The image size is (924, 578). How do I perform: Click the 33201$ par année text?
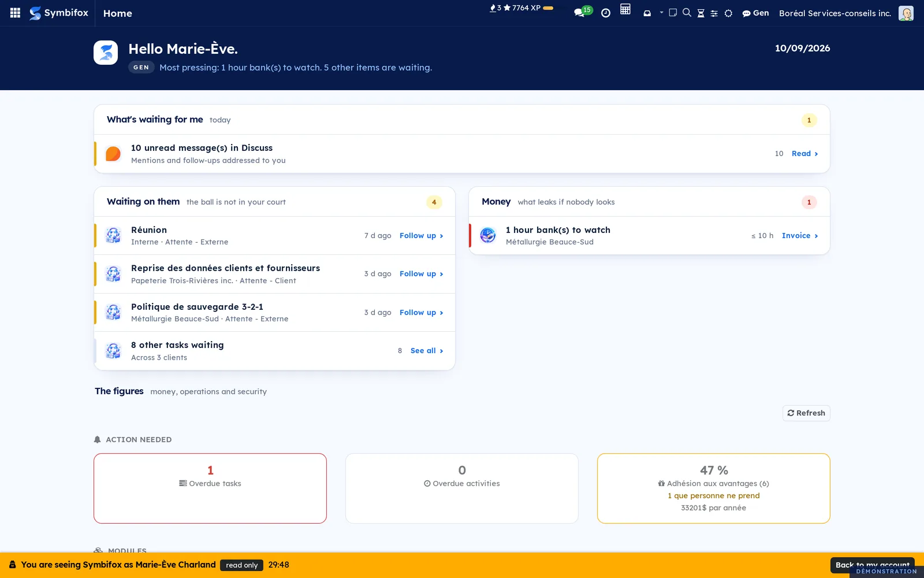click(x=714, y=508)
